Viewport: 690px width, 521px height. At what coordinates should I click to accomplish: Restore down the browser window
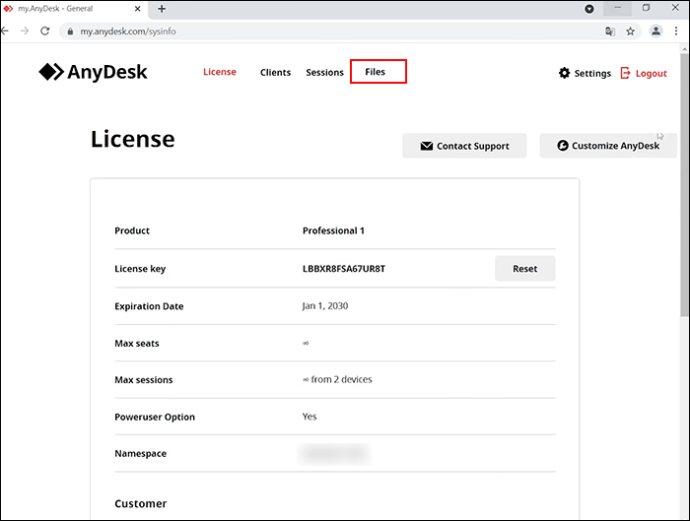pos(646,8)
